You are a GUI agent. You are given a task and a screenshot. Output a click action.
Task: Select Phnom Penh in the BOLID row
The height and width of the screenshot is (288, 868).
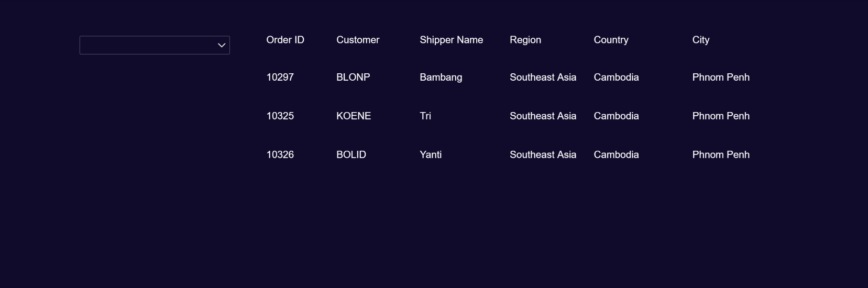tap(721, 155)
